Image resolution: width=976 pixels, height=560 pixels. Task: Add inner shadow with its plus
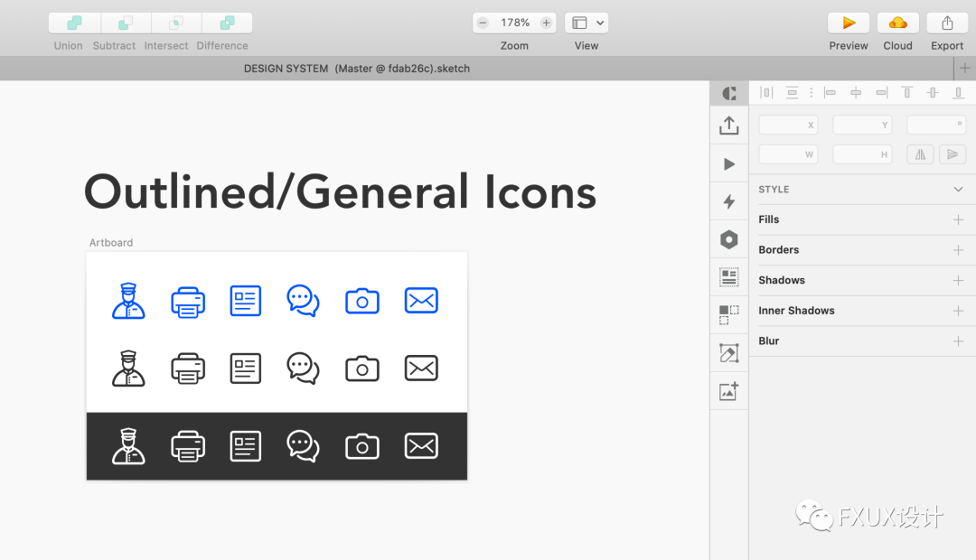[958, 311]
